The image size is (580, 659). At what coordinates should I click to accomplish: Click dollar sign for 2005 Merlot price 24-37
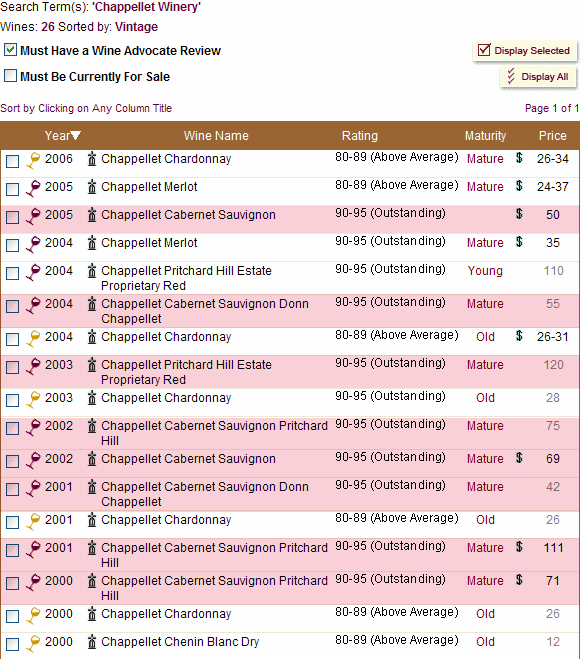click(x=519, y=186)
